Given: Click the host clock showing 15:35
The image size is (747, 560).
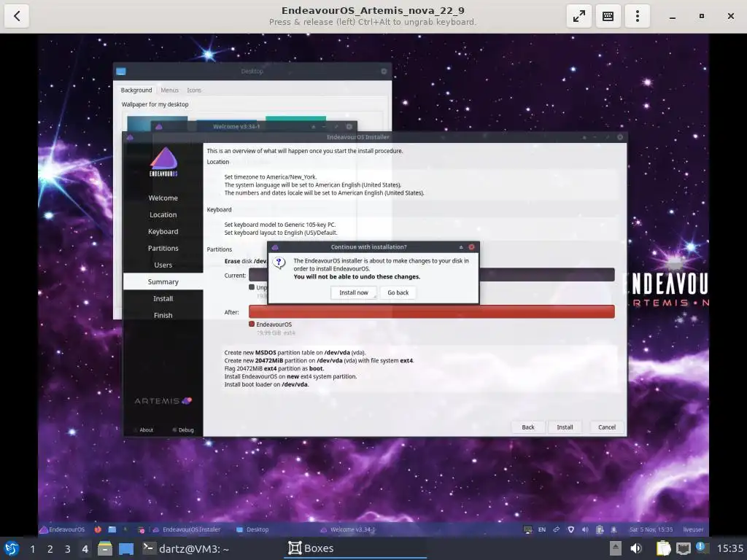Looking at the screenshot, I should coord(729,548).
